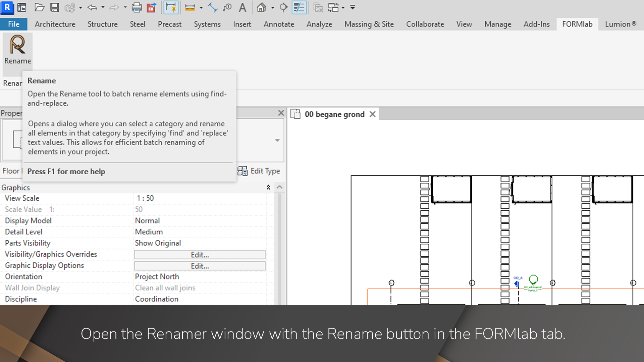The height and width of the screenshot is (362, 644).
Task: Open the Switch Windows dropdown arrow
Action: coord(343,7)
